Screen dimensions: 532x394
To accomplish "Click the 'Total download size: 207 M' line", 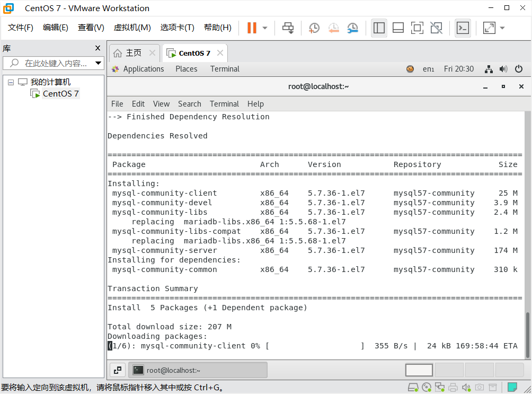I will pyautogui.click(x=170, y=327).
